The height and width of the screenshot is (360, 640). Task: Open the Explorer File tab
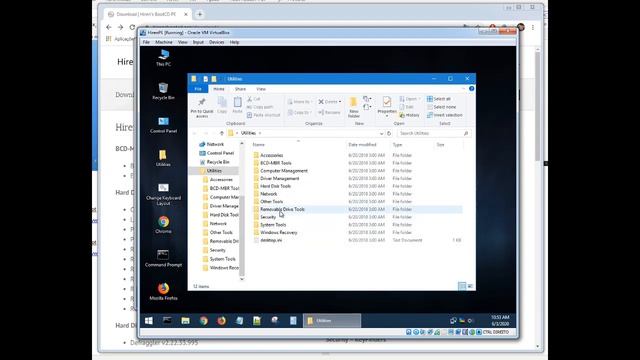tap(198, 89)
